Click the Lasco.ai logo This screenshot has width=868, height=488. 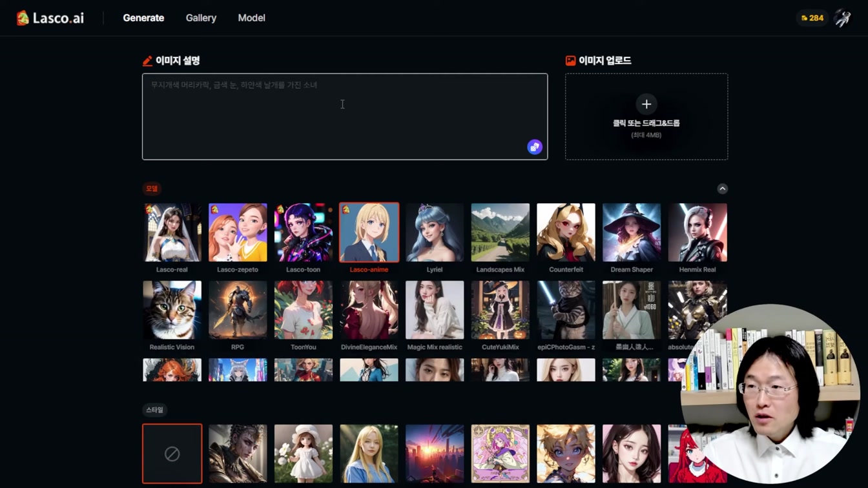[50, 18]
